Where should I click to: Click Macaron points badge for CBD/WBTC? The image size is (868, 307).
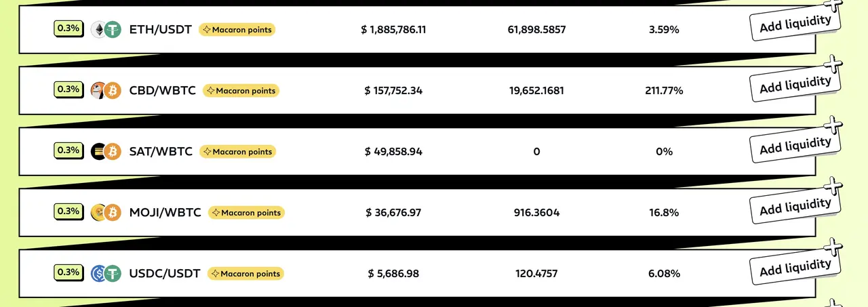[241, 91]
